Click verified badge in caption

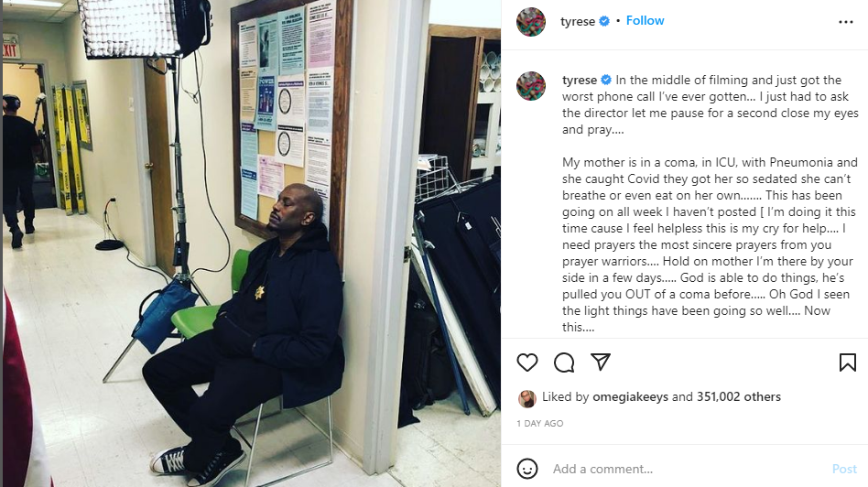click(606, 80)
